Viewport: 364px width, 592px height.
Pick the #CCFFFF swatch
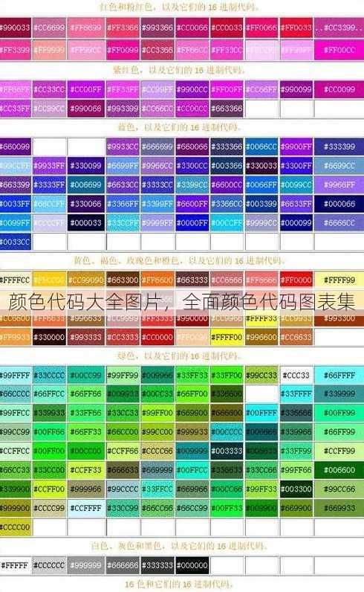[86, 508]
